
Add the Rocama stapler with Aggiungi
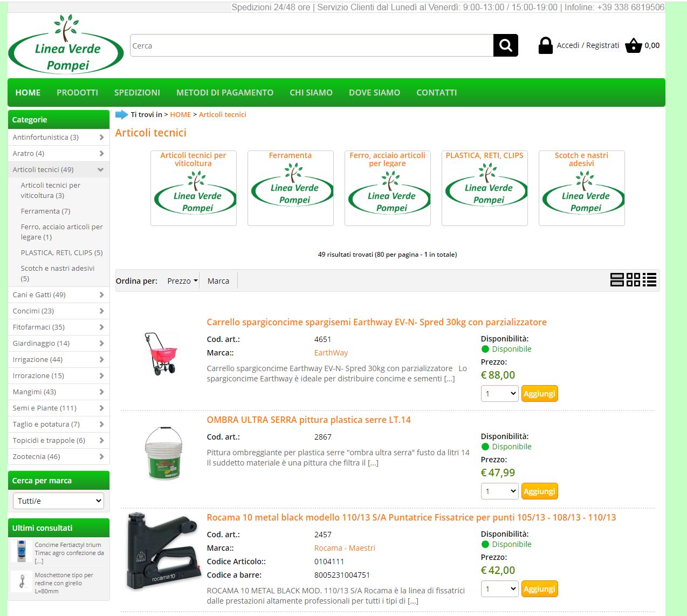[540, 589]
